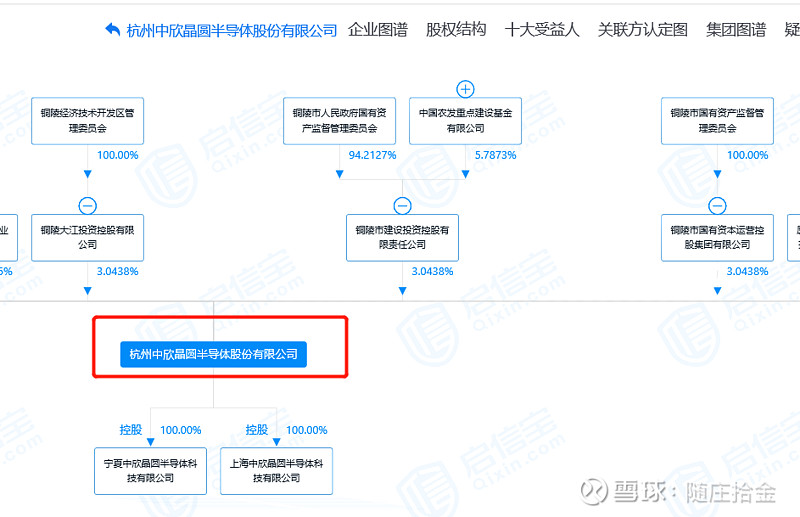The image size is (800, 517).
Task: Select node 铜陵大江投资控股有限公司
Action: click(88, 238)
